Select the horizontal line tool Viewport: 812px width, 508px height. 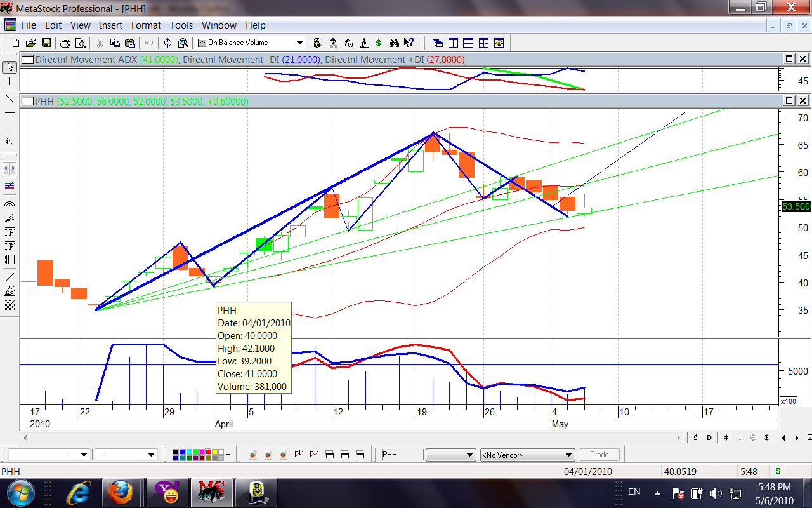tap(10, 112)
